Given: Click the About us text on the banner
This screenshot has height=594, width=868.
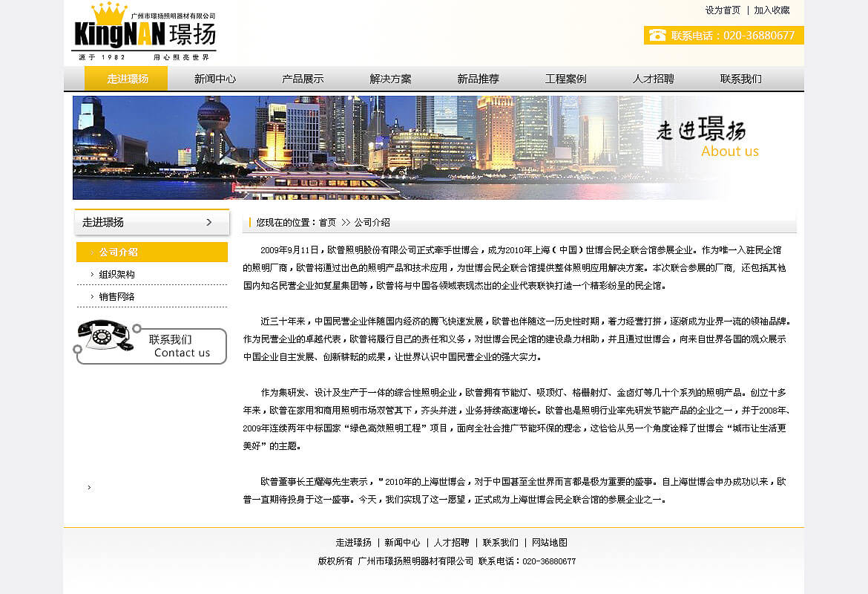Looking at the screenshot, I should [729, 151].
